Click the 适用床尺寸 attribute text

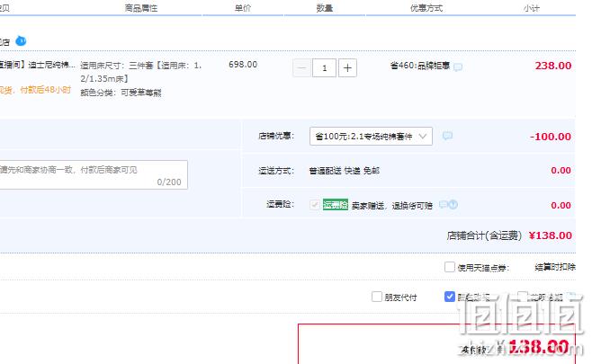[x=141, y=72]
